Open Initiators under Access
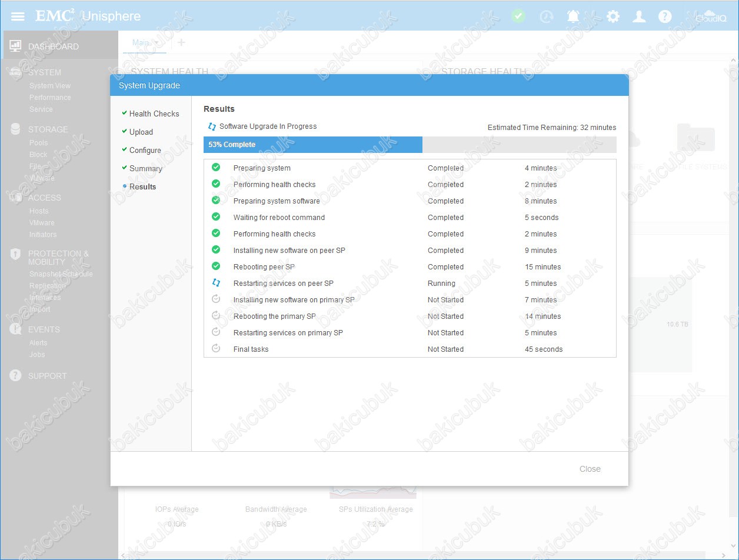The width and height of the screenshot is (739, 560). pos(43,235)
